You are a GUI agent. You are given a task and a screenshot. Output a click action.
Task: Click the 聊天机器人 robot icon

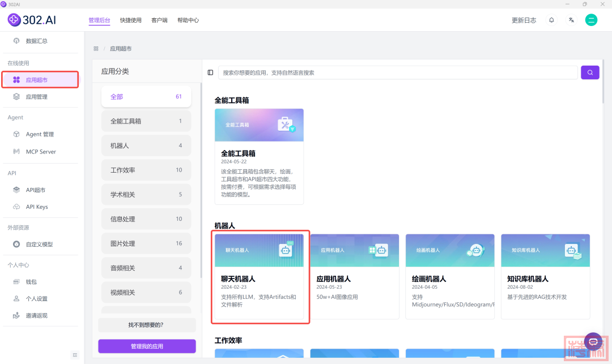coord(286,250)
